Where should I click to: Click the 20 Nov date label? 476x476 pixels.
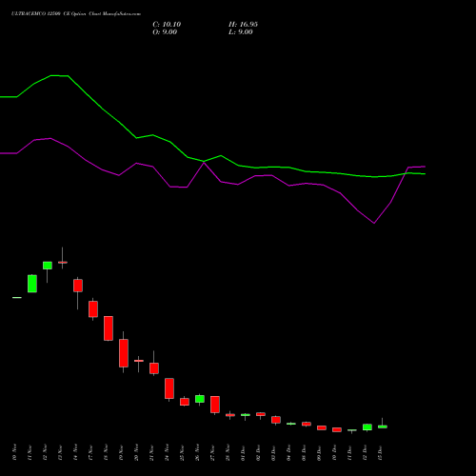pos(136,452)
